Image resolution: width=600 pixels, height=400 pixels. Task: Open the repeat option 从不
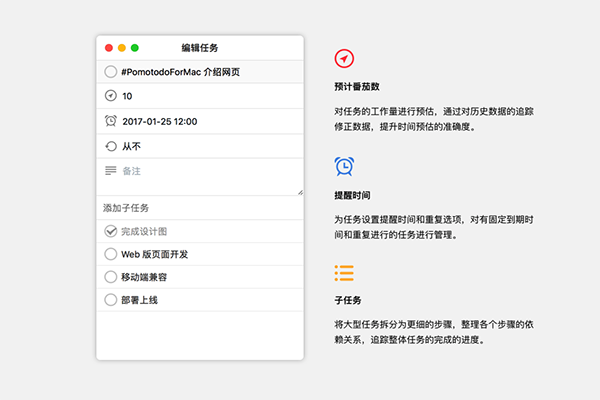tap(131, 146)
